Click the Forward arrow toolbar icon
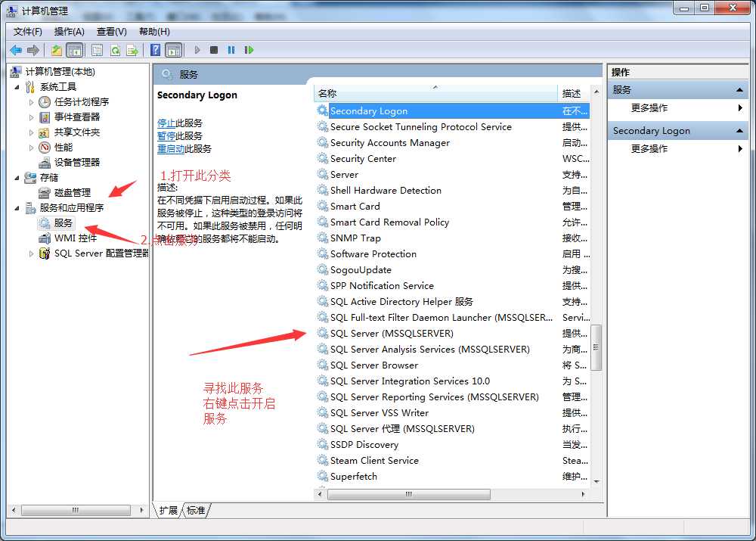756x541 pixels. click(x=33, y=50)
